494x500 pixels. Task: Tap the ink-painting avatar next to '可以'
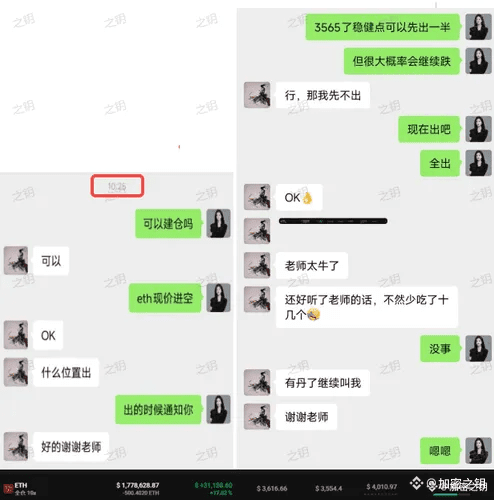(x=16, y=261)
